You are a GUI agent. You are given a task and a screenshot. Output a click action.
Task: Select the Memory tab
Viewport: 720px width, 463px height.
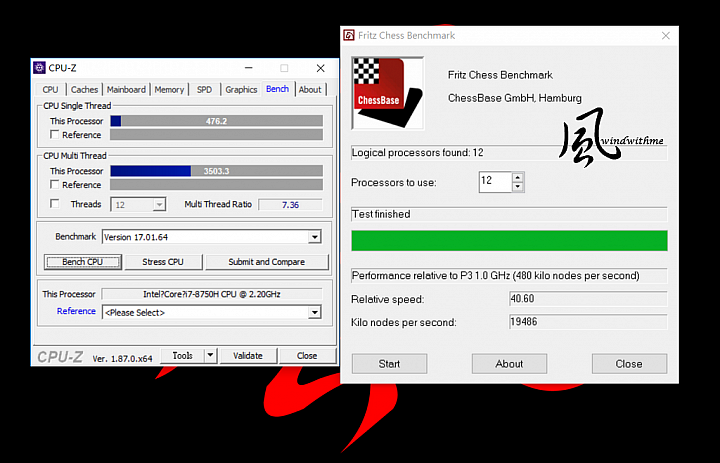click(x=169, y=90)
